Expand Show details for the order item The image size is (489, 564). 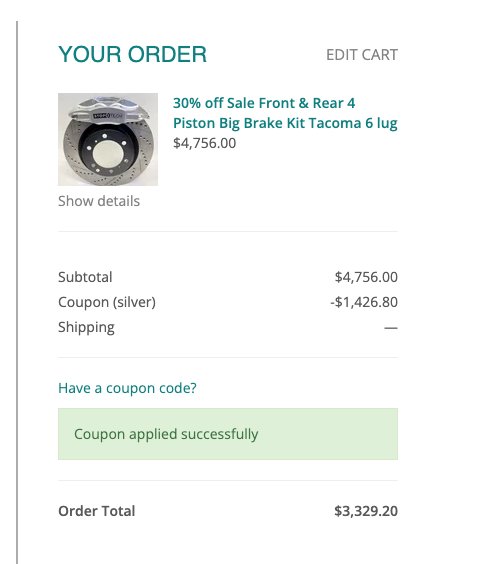99,201
